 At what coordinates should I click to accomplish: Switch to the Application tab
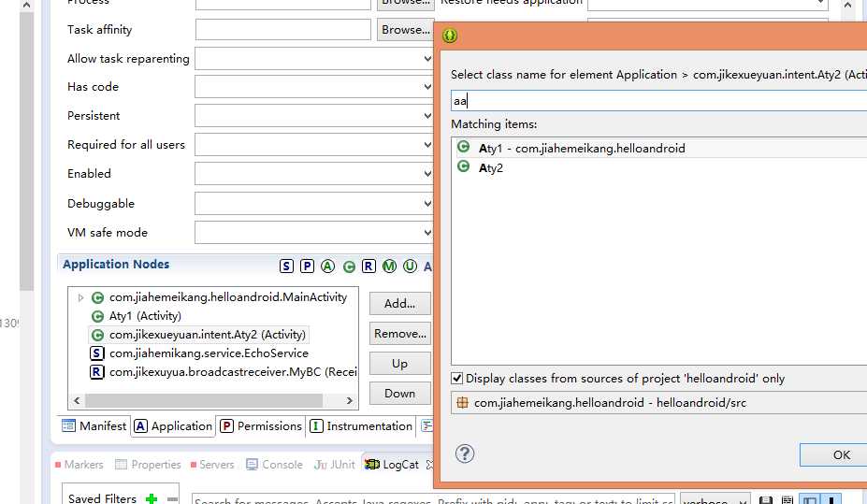tap(173, 426)
